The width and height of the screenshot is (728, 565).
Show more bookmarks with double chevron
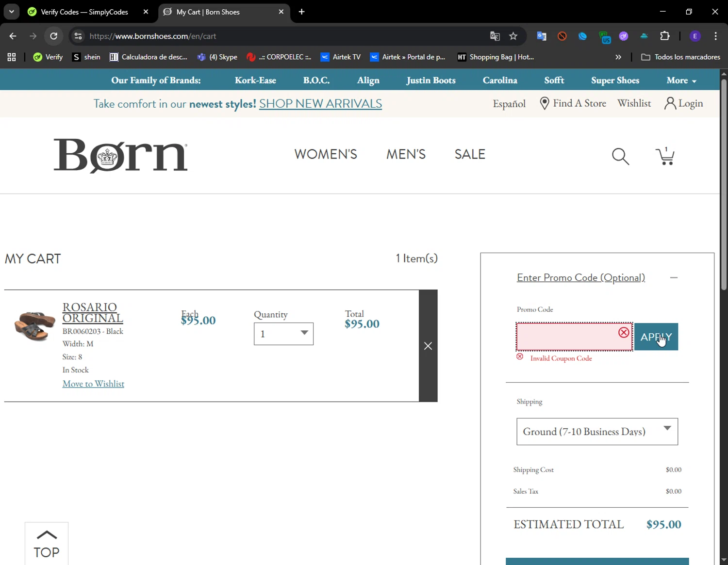tap(618, 57)
